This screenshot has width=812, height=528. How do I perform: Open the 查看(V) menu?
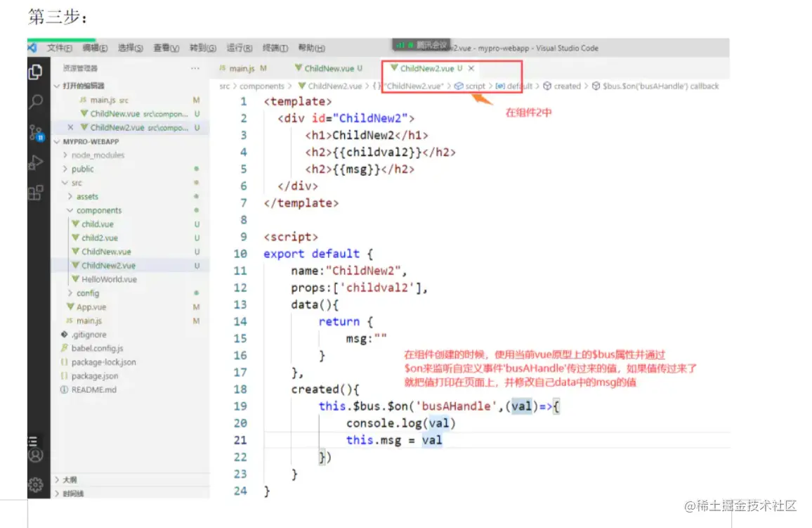click(x=166, y=48)
